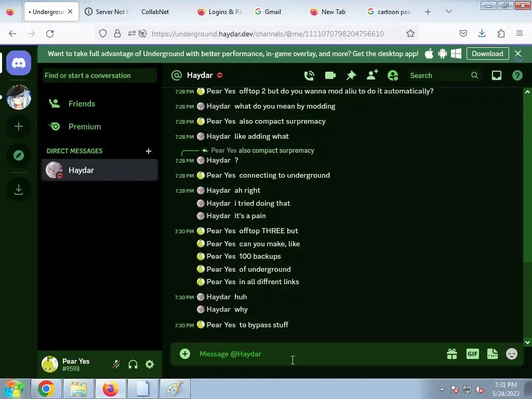The image size is (532, 399).
Task: Click Find or start a conversation box
Action: [x=99, y=75]
